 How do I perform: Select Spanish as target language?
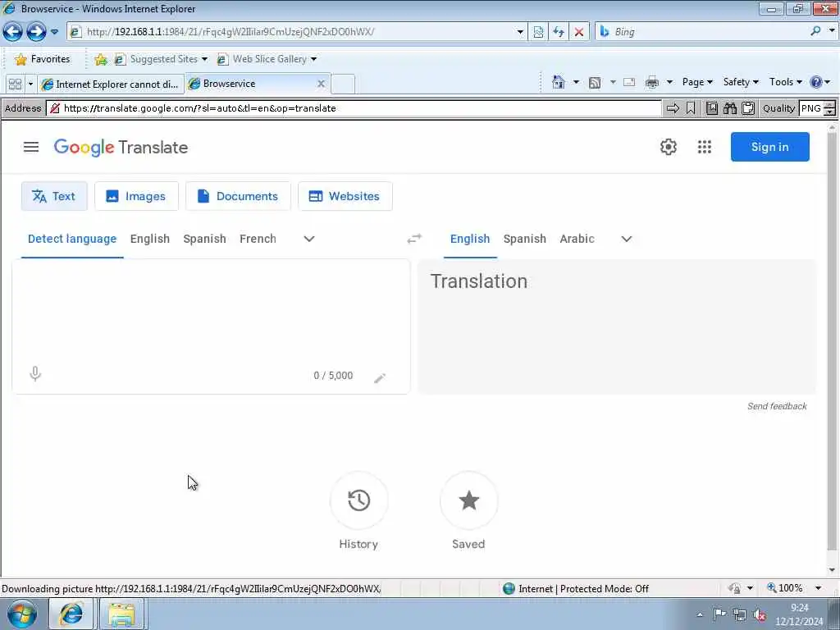(524, 239)
